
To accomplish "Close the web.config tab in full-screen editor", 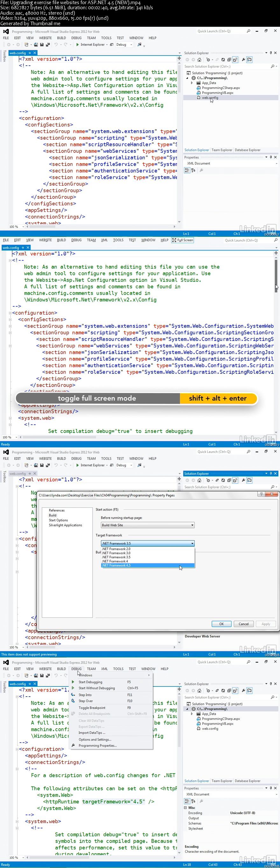I will click(28, 248).
